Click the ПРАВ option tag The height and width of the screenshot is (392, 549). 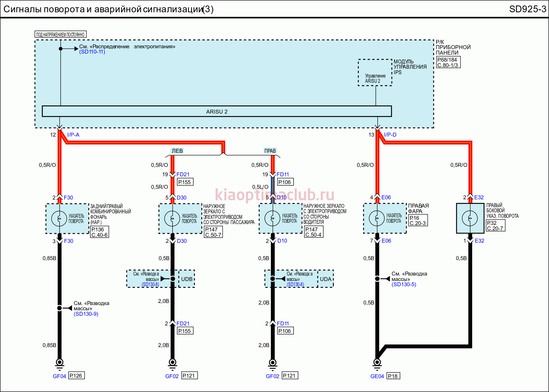[x=270, y=151]
